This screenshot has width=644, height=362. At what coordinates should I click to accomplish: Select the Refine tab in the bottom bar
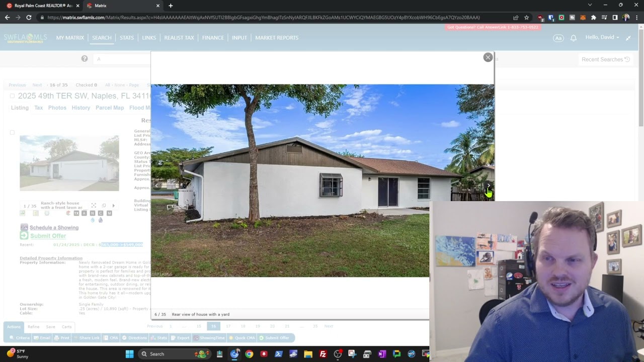point(33,327)
